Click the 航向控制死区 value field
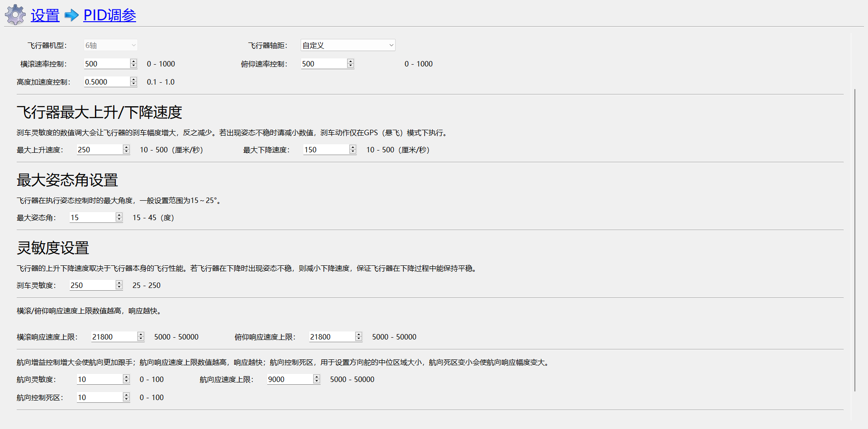 click(x=100, y=397)
